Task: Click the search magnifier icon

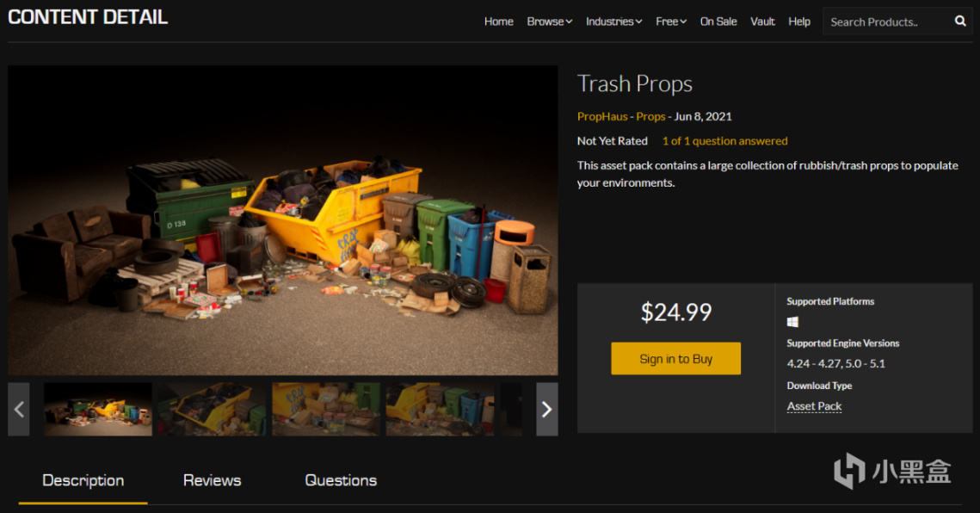Action: (960, 22)
